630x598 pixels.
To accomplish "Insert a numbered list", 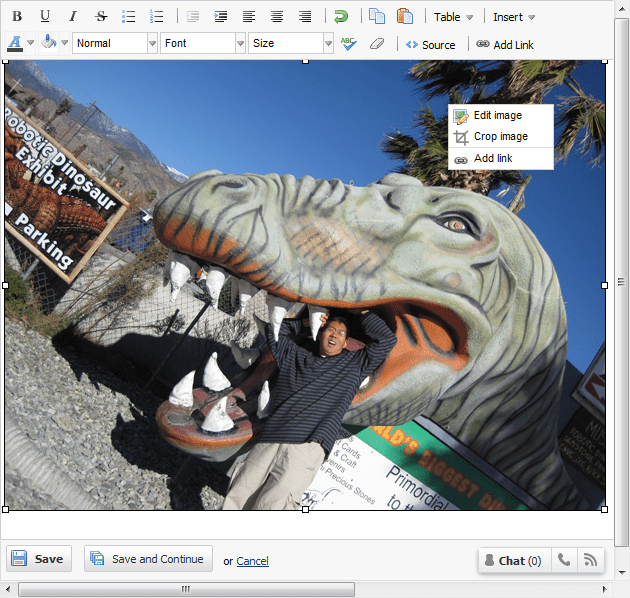I will [x=156, y=16].
